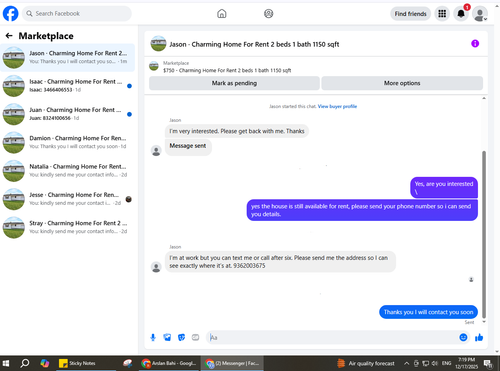
Task: Click the 'Thanks you I will contact you soon' bubble
Action: point(428,312)
